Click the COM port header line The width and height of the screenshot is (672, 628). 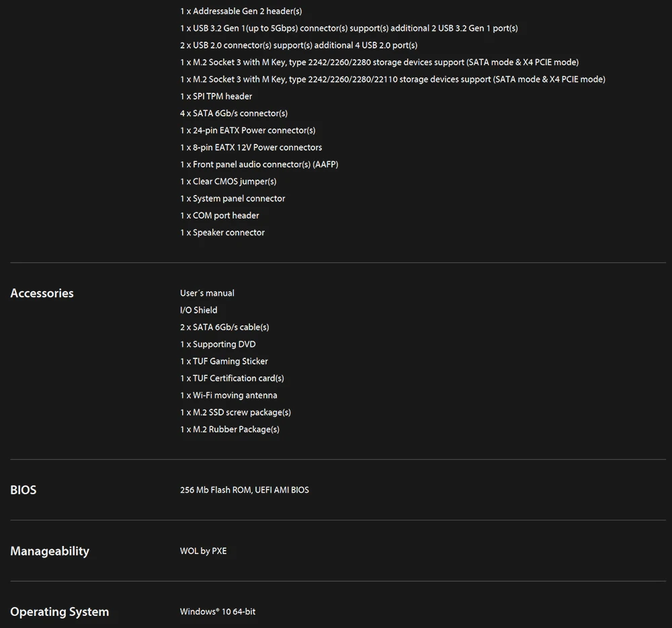click(219, 216)
